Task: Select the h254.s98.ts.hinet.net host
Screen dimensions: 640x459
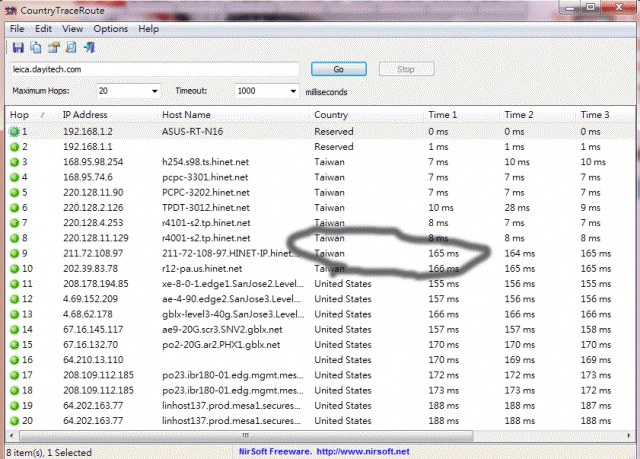Action: point(205,162)
